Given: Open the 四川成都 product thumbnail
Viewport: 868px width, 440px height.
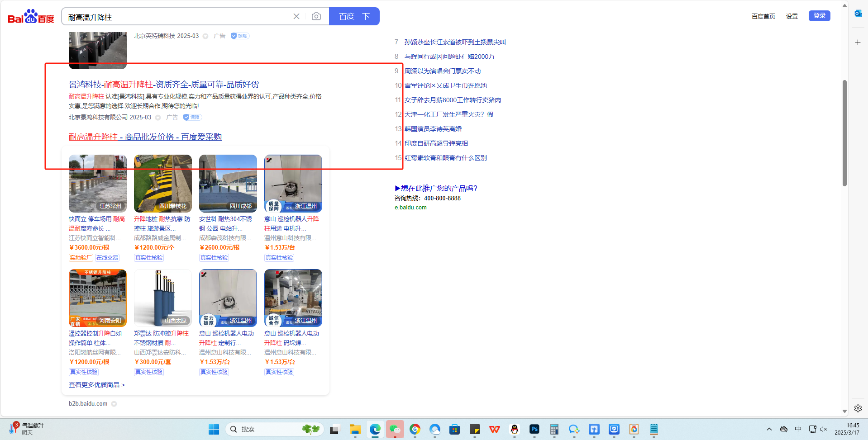Looking at the screenshot, I should [x=228, y=184].
